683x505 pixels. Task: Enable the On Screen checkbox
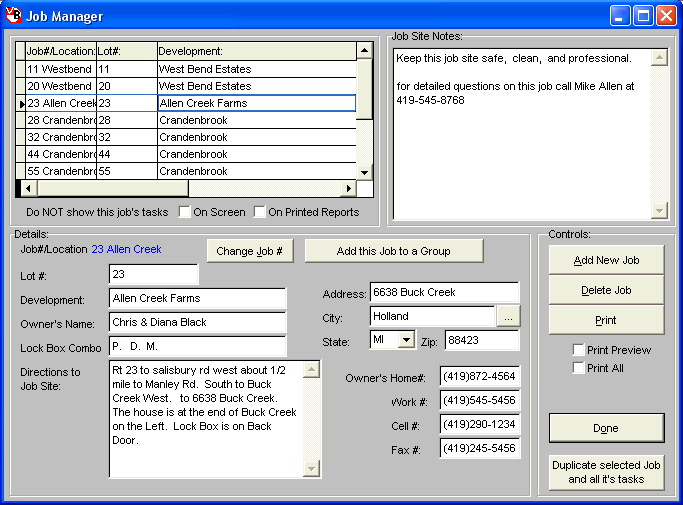click(x=184, y=212)
